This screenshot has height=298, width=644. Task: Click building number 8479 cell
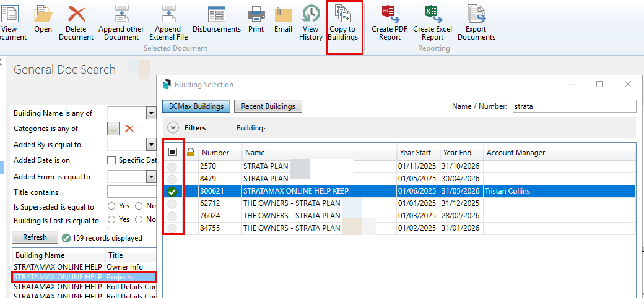[220, 179]
